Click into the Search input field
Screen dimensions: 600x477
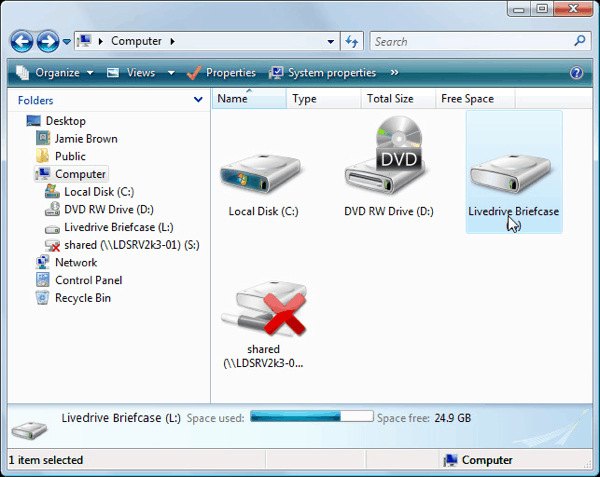coord(470,41)
